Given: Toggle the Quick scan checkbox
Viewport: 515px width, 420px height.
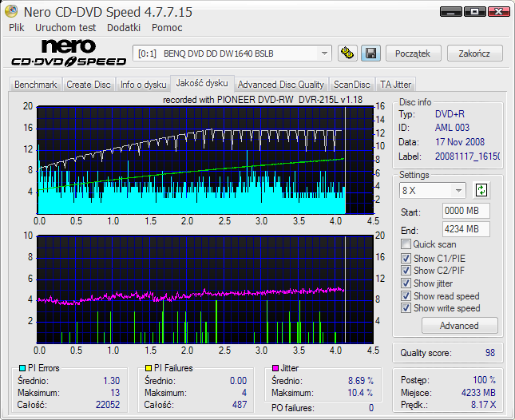Looking at the screenshot, I should (406, 244).
